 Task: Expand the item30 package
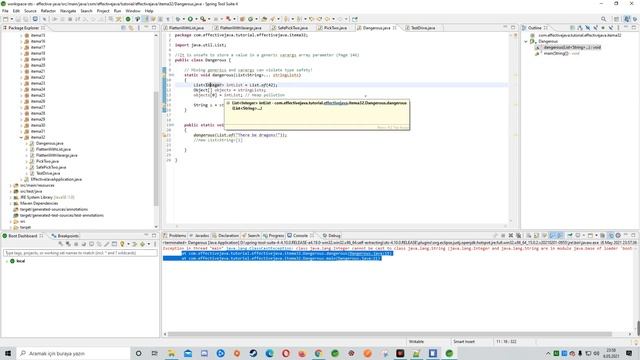coord(21,125)
